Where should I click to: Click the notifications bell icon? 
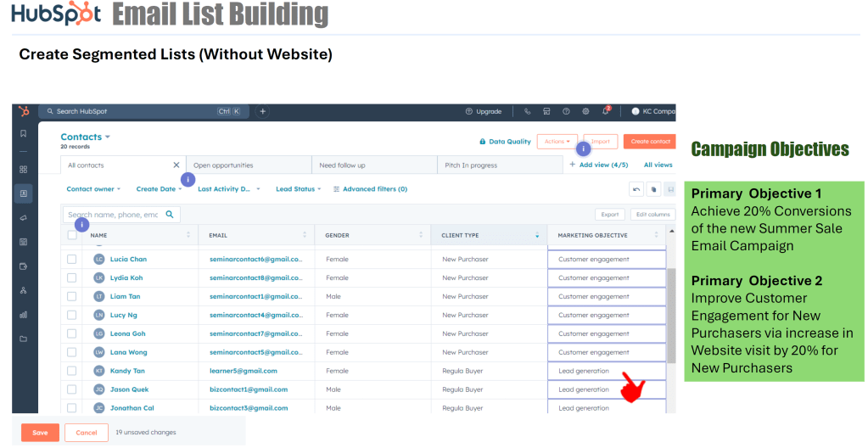coord(606,111)
